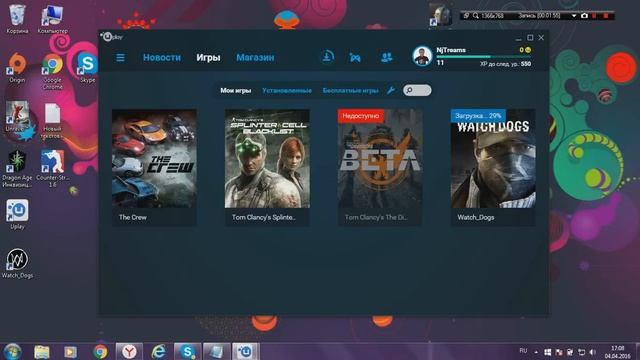This screenshot has height=360, width=640.
Task: Click The Division Beta game cover
Action: [380, 159]
